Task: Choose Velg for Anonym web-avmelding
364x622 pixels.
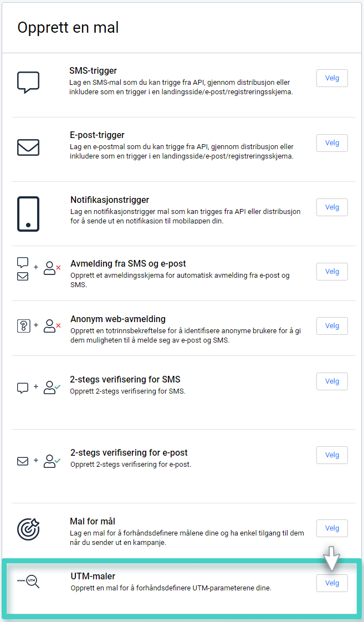Action: (x=332, y=326)
